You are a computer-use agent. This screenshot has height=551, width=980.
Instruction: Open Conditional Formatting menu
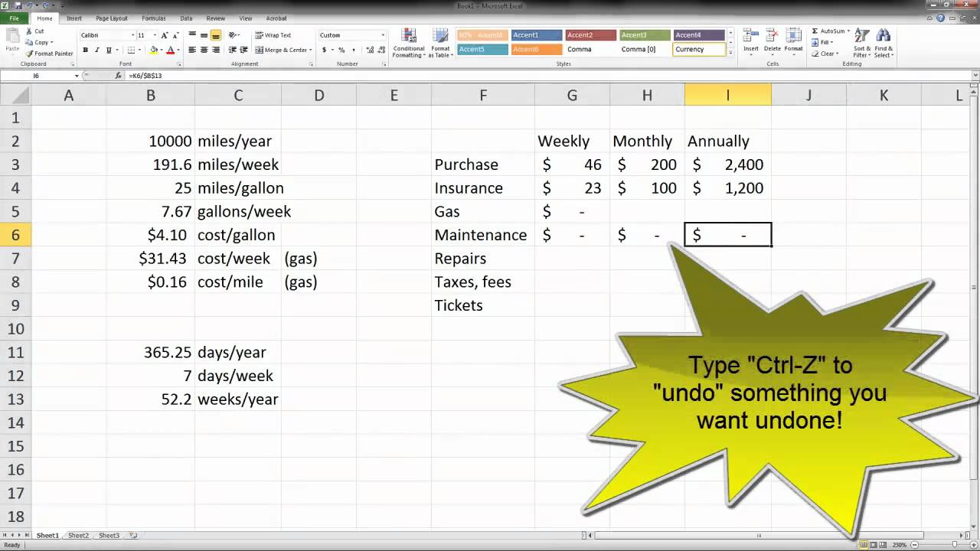[409, 43]
